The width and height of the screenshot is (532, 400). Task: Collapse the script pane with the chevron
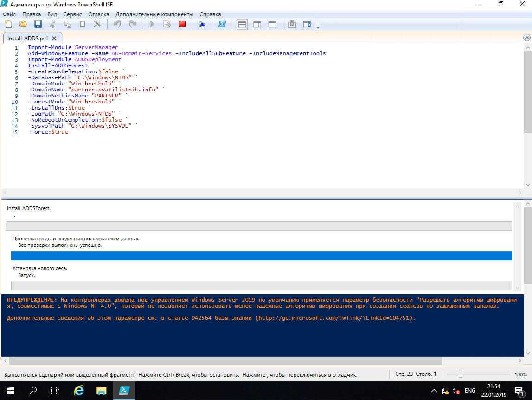526,38
